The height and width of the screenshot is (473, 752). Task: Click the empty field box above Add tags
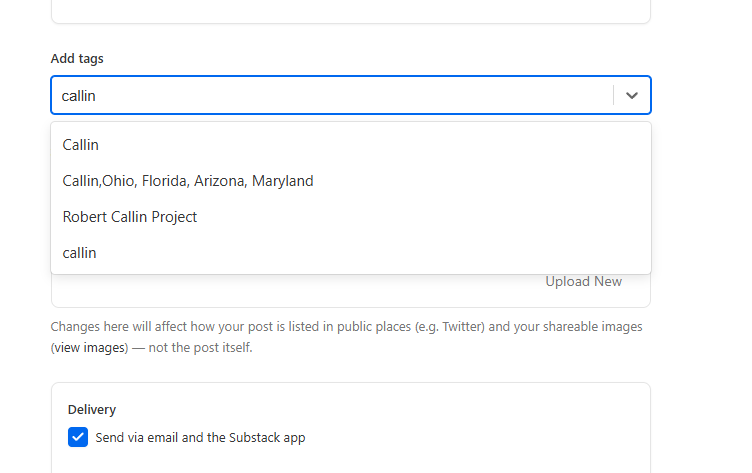point(350,10)
